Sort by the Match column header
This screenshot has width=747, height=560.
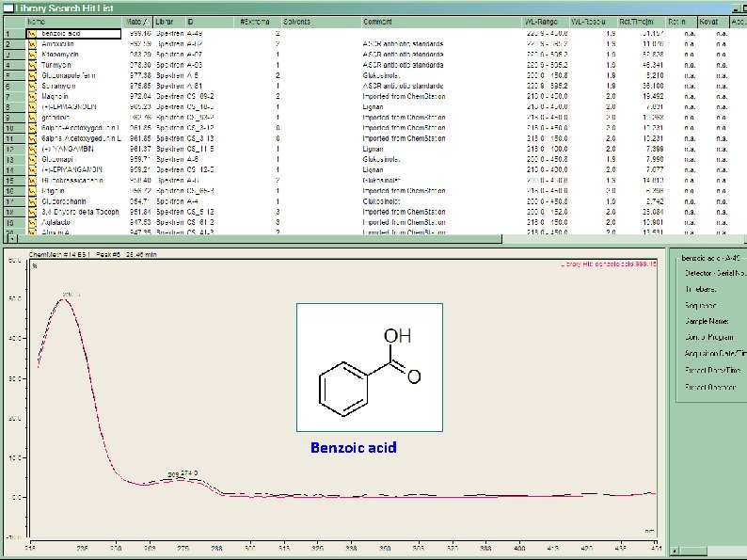pos(138,22)
